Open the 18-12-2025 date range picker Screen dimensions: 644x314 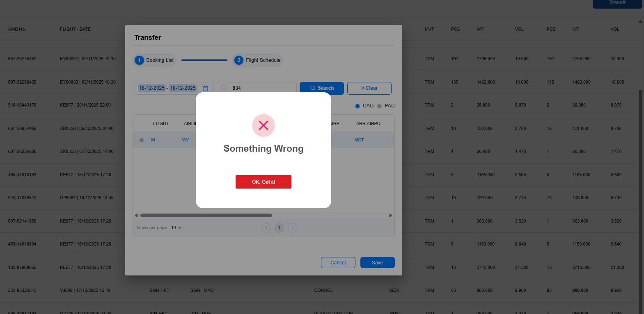tap(167, 88)
